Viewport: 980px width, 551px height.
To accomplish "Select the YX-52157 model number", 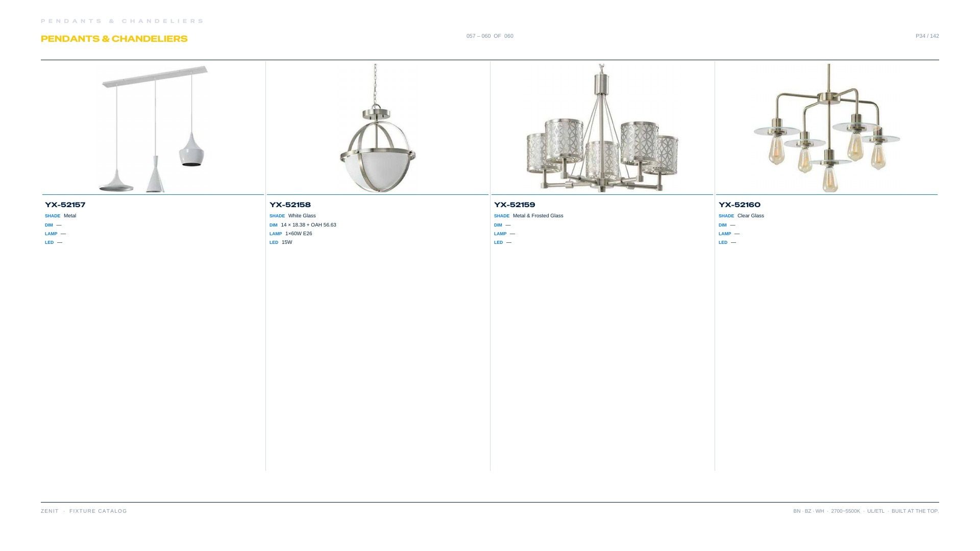I will [x=65, y=205].
